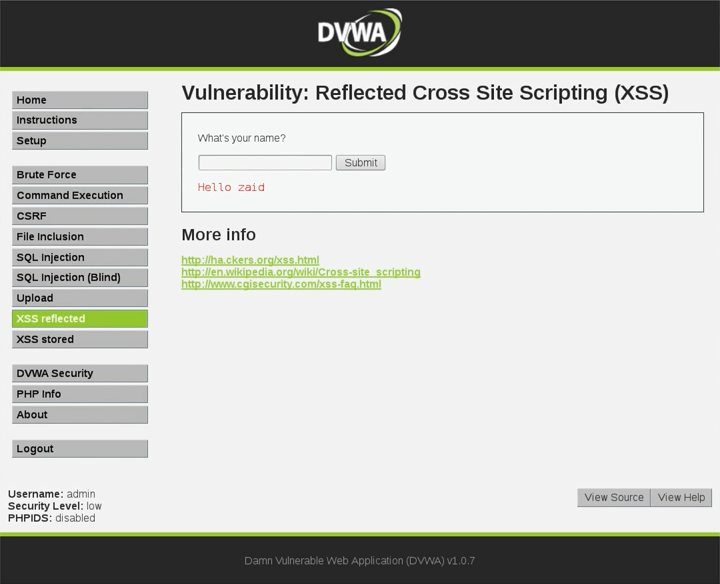Click the 'Security Level: low' status text

coord(55,506)
